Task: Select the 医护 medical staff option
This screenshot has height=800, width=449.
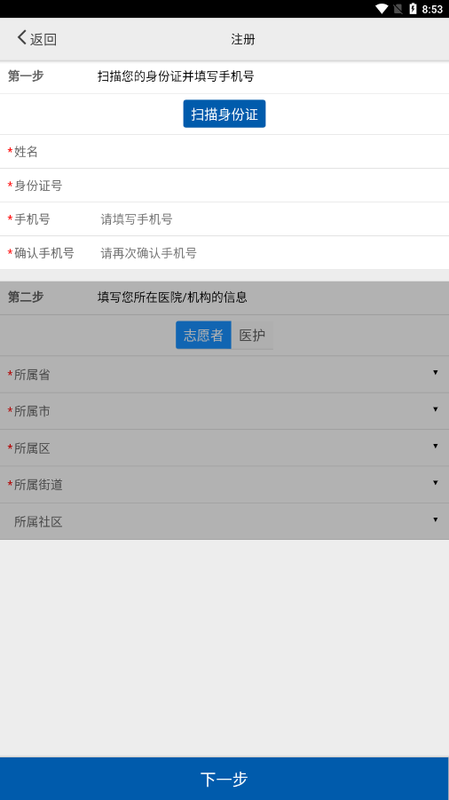Action: 252,335
